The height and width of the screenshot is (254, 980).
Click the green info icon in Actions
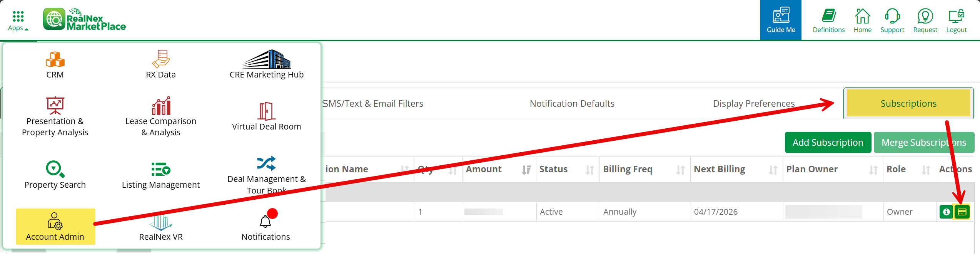[946, 212]
